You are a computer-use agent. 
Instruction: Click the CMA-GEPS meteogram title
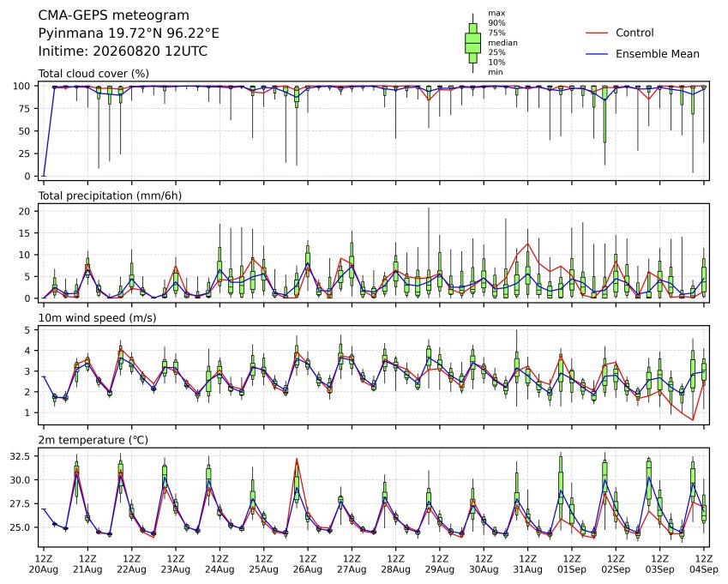[x=113, y=15]
